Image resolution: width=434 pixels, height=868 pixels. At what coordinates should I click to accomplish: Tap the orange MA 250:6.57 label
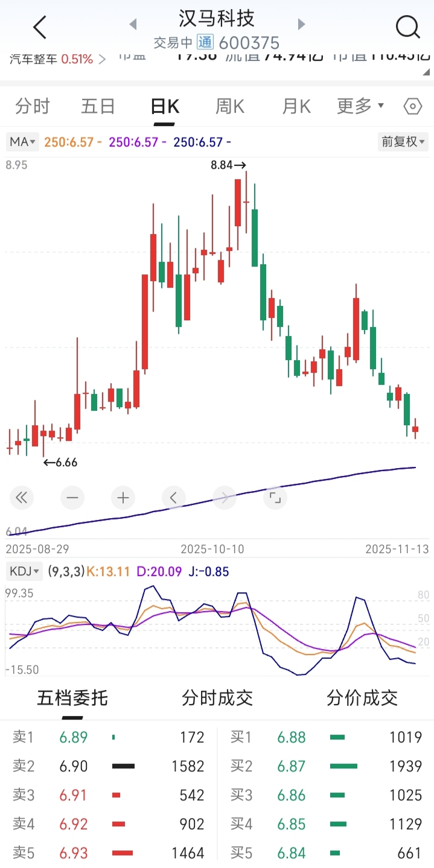coord(72,142)
